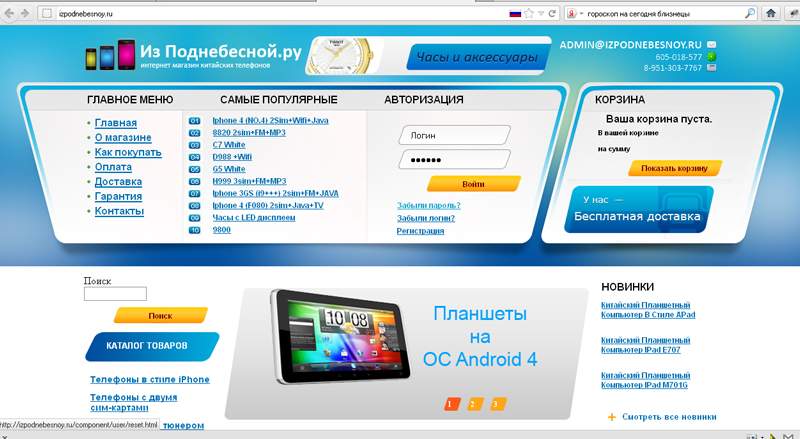Click the Russian flag icon in address bar
Screen dimensions: 800x439
pyautogui.click(x=515, y=13)
